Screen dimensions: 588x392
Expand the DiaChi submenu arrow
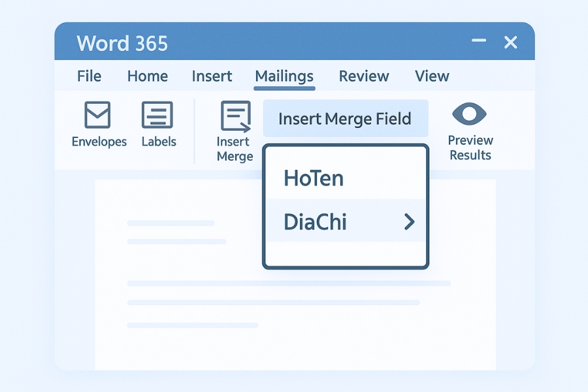410,221
